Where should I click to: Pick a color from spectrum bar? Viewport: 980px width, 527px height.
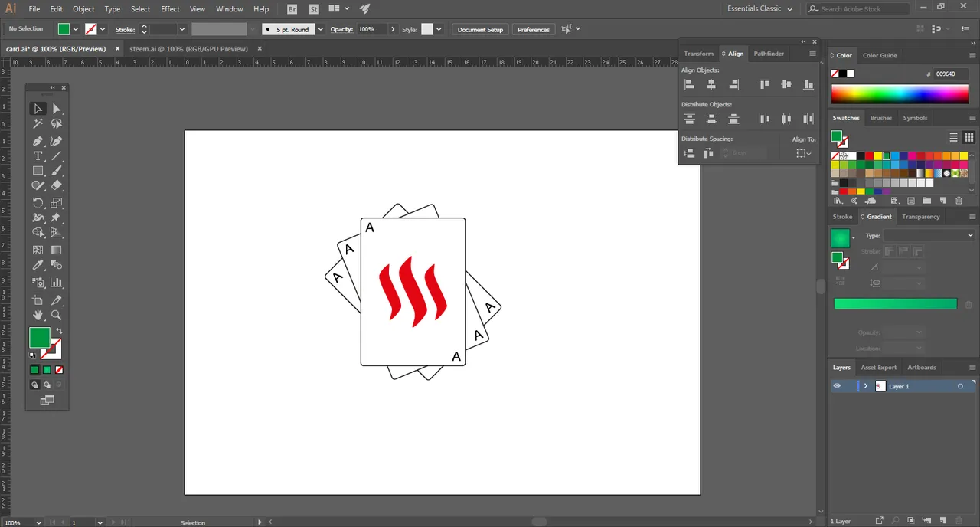point(900,93)
